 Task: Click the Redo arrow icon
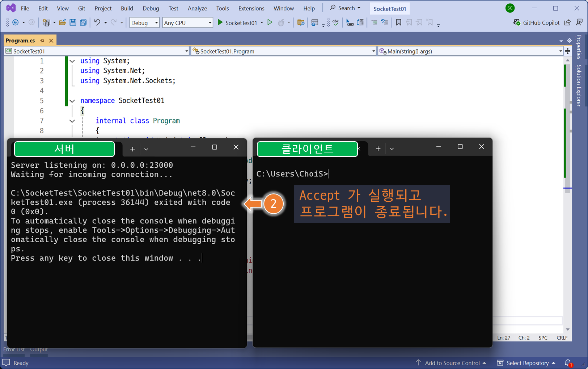[x=114, y=22]
